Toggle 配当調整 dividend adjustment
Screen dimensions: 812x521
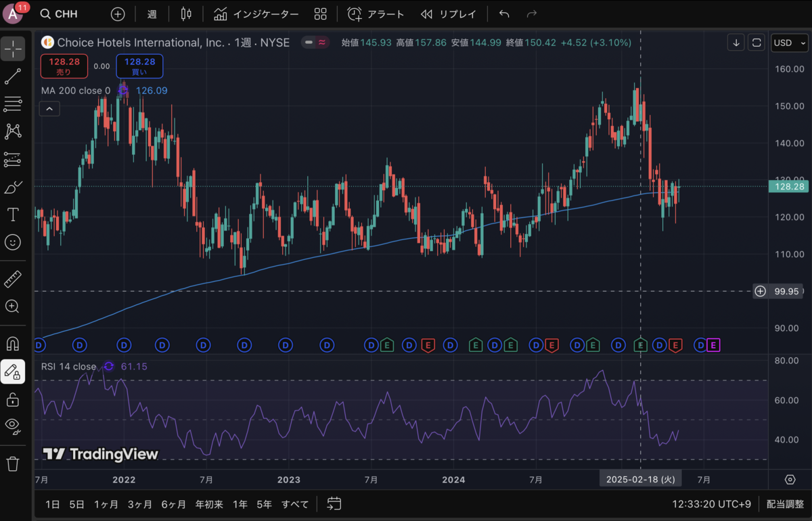coord(785,504)
